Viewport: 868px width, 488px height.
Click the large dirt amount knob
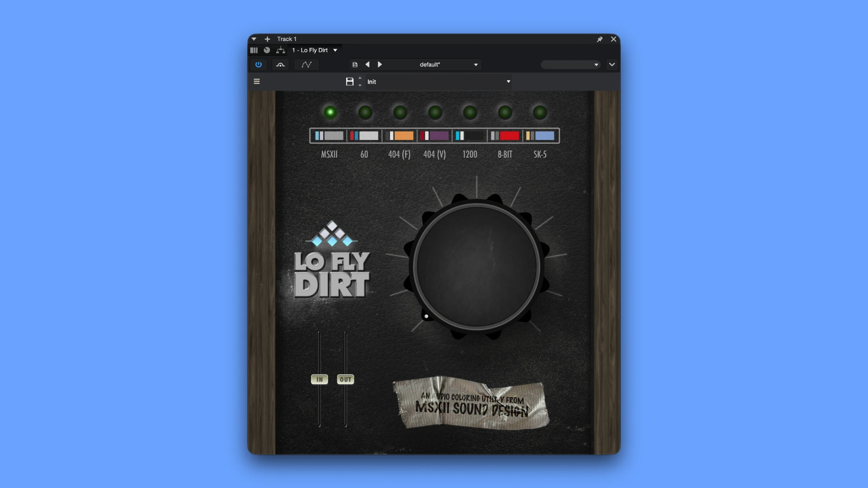(476, 267)
